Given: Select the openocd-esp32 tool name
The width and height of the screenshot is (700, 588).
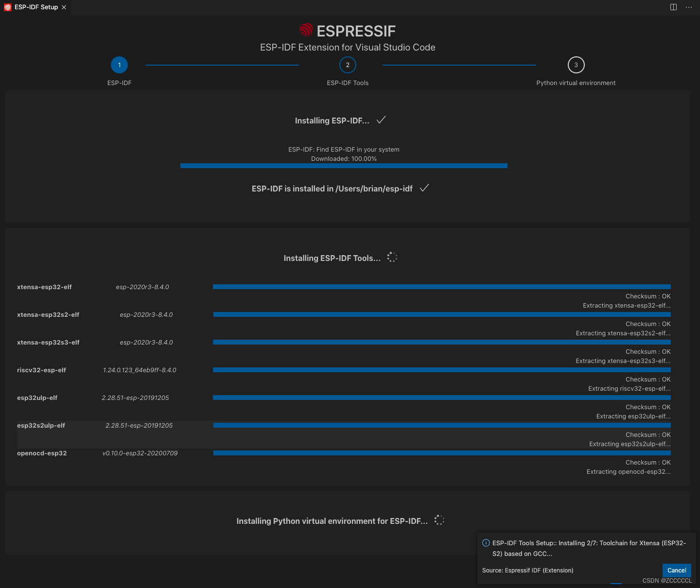Looking at the screenshot, I should [x=42, y=453].
